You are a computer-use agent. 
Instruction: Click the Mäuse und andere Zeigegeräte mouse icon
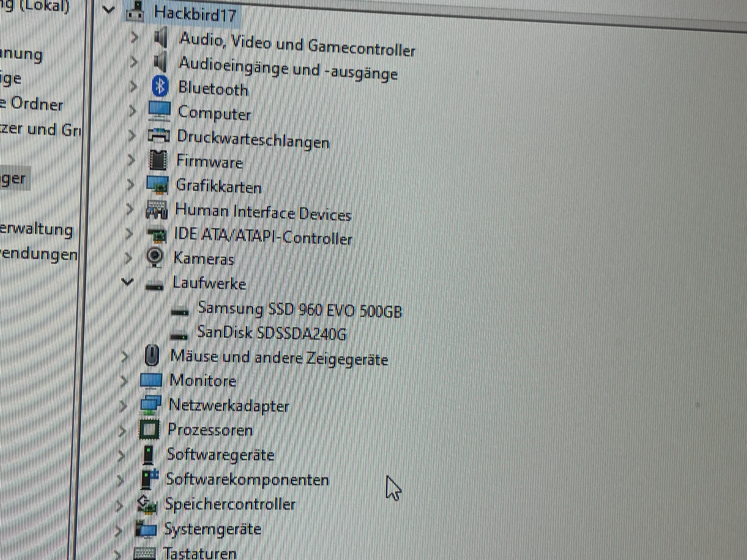[x=152, y=355]
